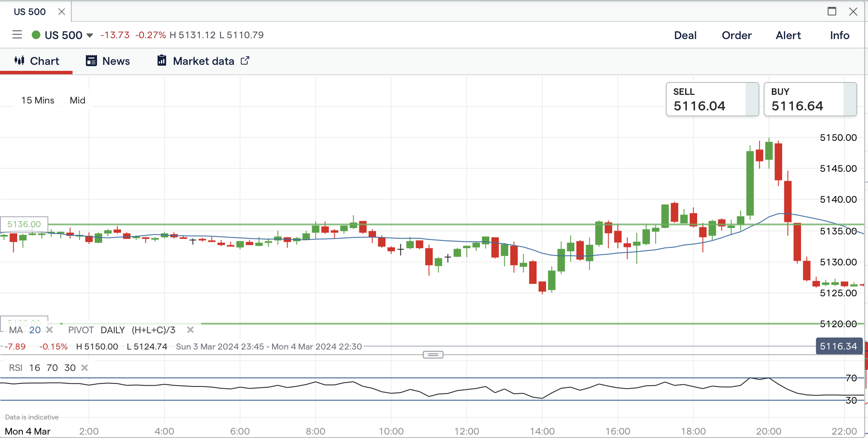Click the green market status dot
Image resolution: width=868 pixels, height=438 pixels.
[x=36, y=35]
